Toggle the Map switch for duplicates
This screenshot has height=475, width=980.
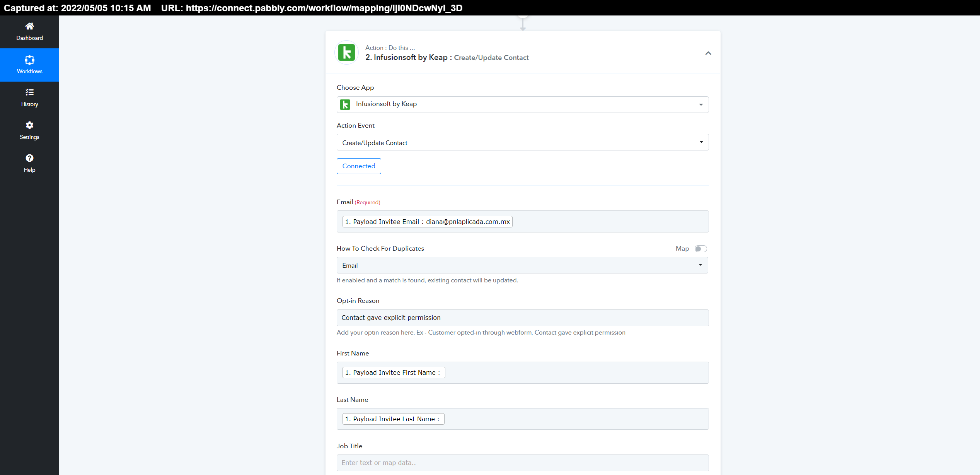pos(700,249)
